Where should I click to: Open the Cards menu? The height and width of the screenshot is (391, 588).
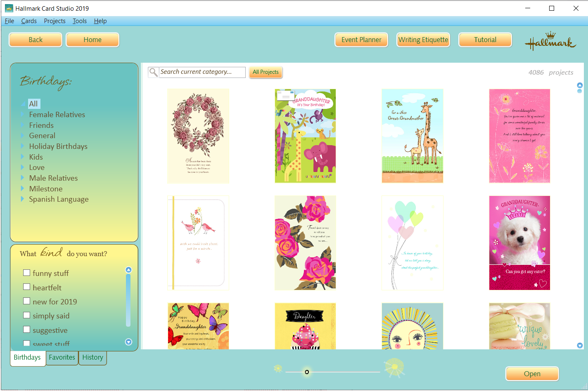click(29, 21)
